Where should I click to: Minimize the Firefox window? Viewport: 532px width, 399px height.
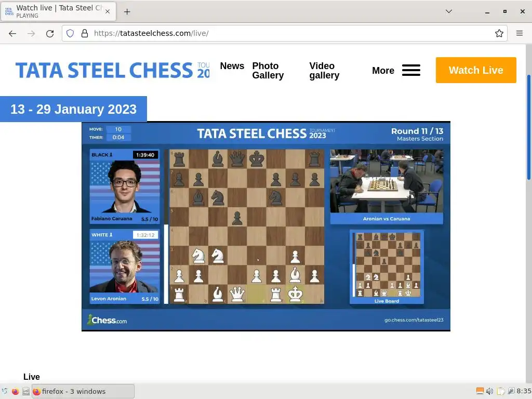(487, 11)
